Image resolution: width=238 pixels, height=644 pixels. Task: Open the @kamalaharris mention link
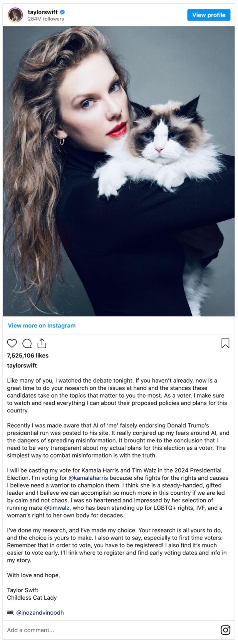pos(88,478)
